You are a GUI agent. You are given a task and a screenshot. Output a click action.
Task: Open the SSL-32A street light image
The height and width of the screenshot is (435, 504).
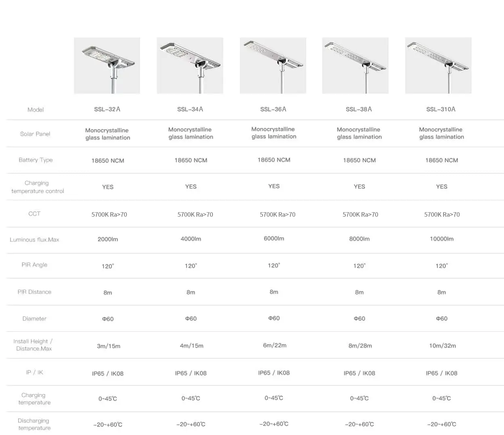click(107, 66)
